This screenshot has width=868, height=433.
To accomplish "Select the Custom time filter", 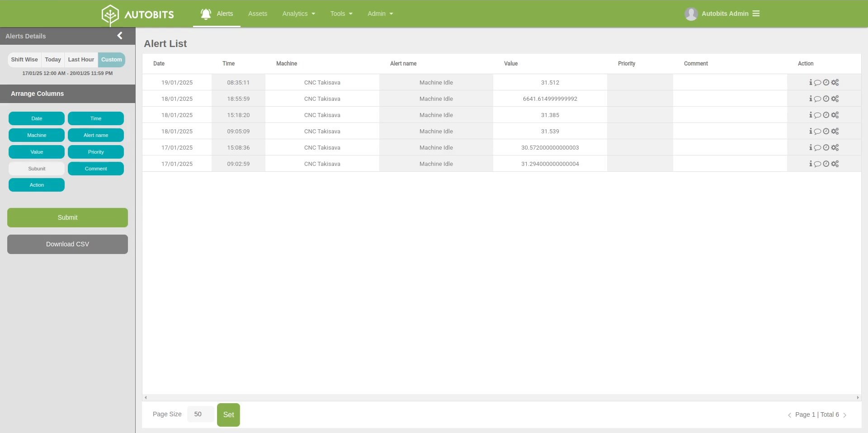I will point(112,60).
